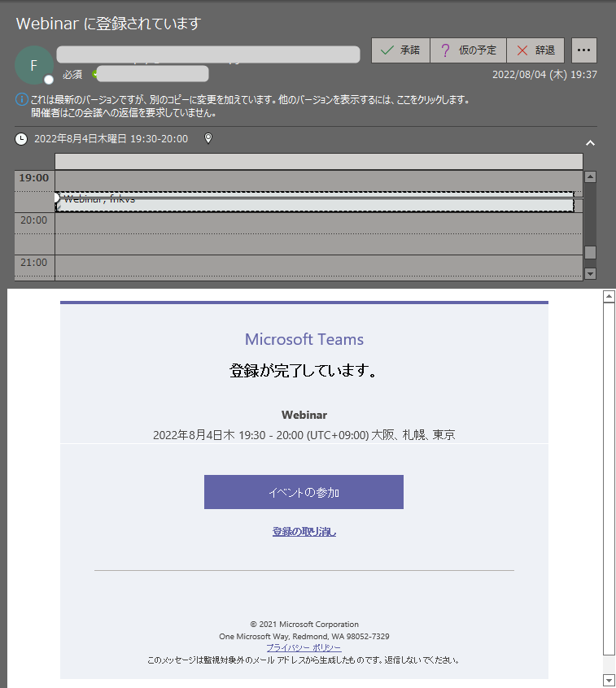Click the clock icon beside meeting time

tap(21, 139)
